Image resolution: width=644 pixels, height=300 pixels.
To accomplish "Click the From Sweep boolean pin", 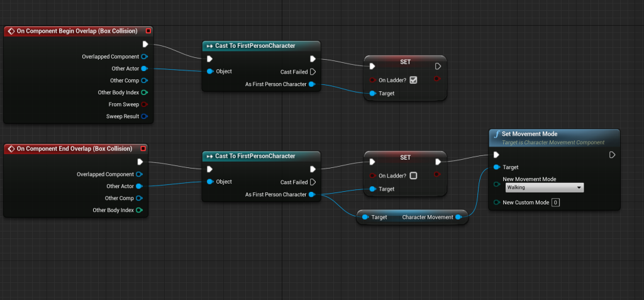I will pos(144,104).
